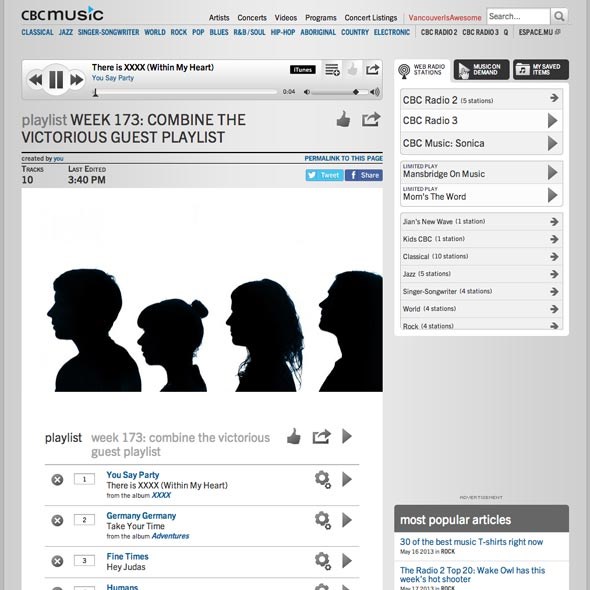Open Concert Listings menu item

(371, 18)
